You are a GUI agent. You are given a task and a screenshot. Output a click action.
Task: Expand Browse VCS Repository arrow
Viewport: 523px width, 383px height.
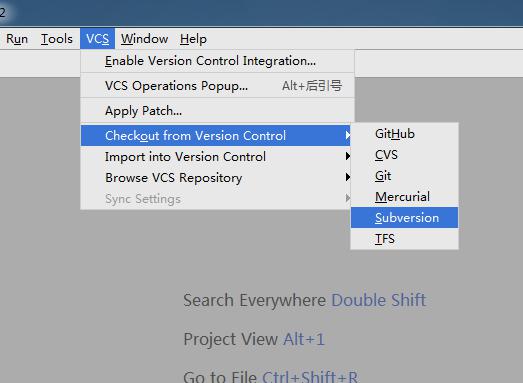click(347, 177)
